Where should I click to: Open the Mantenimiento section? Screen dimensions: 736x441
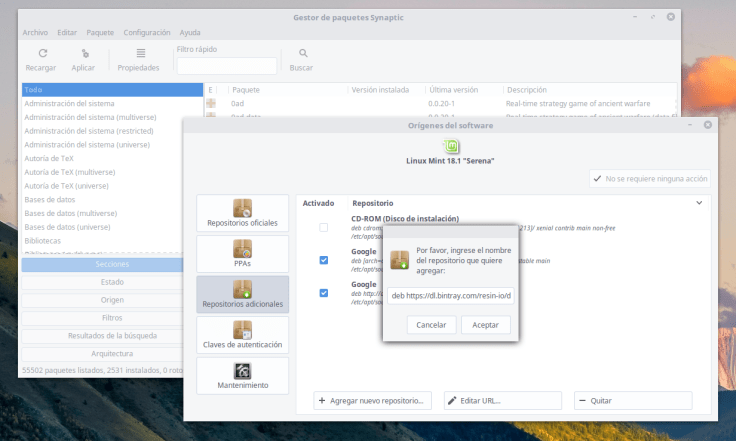[242, 375]
